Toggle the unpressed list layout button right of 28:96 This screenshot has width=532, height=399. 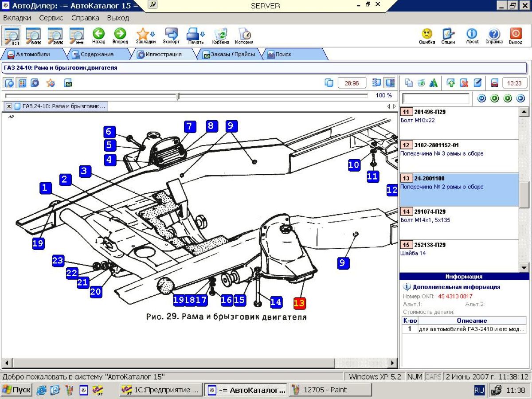coord(377,83)
